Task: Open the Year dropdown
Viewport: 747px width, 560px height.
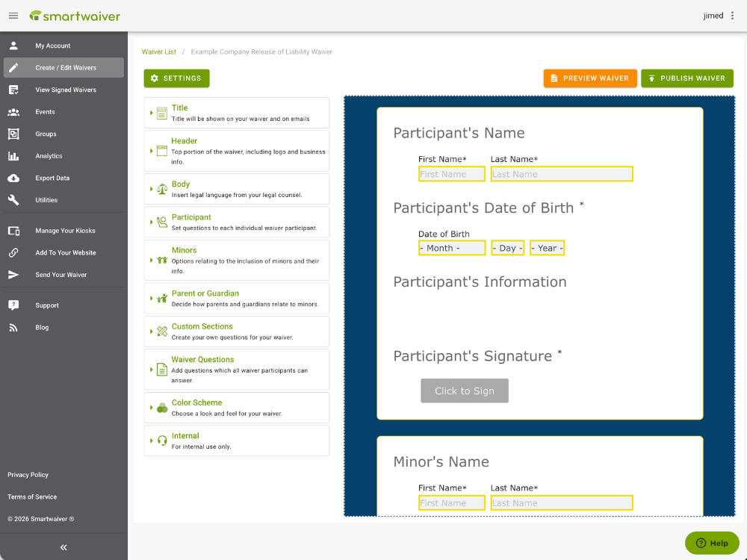Action: click(x=547, y=247)
